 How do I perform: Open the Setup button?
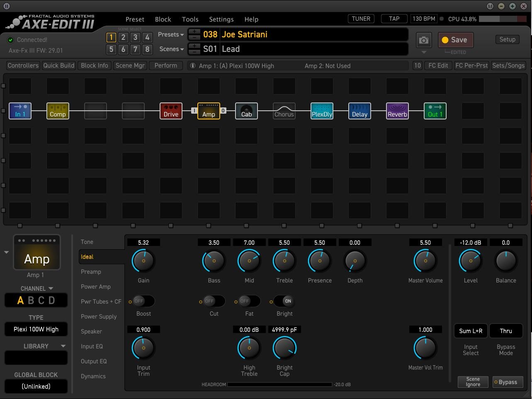pos(507,39)
